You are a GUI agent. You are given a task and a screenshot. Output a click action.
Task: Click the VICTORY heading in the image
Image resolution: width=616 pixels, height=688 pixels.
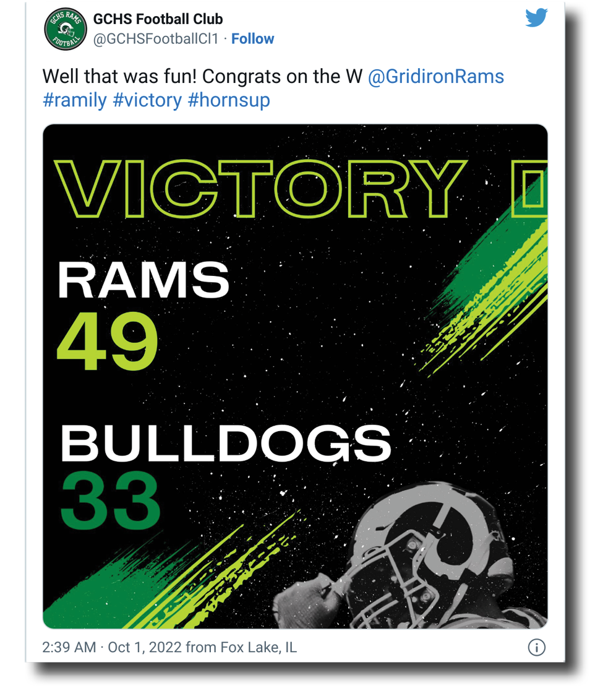[260, 189]
